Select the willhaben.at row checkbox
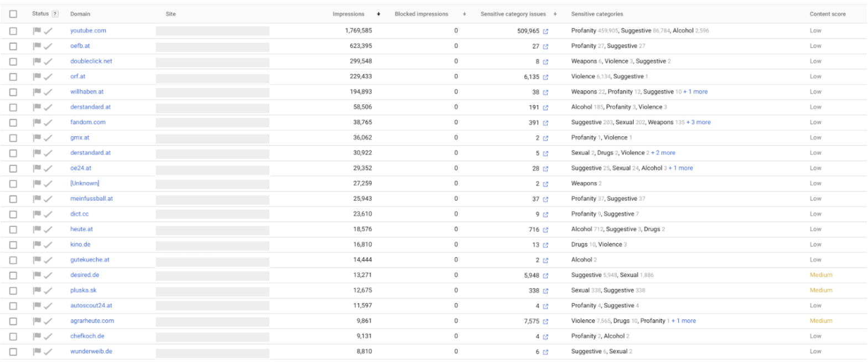Image resolution: width=868 pixels, height=362 pixels. [13, 92]
